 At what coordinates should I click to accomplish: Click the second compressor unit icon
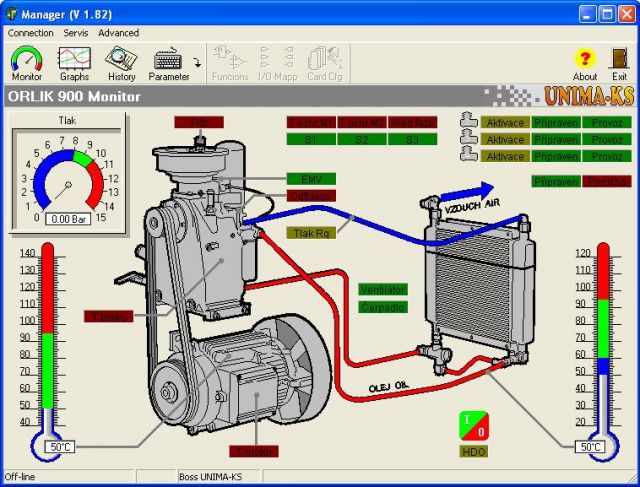coord(469,137)
